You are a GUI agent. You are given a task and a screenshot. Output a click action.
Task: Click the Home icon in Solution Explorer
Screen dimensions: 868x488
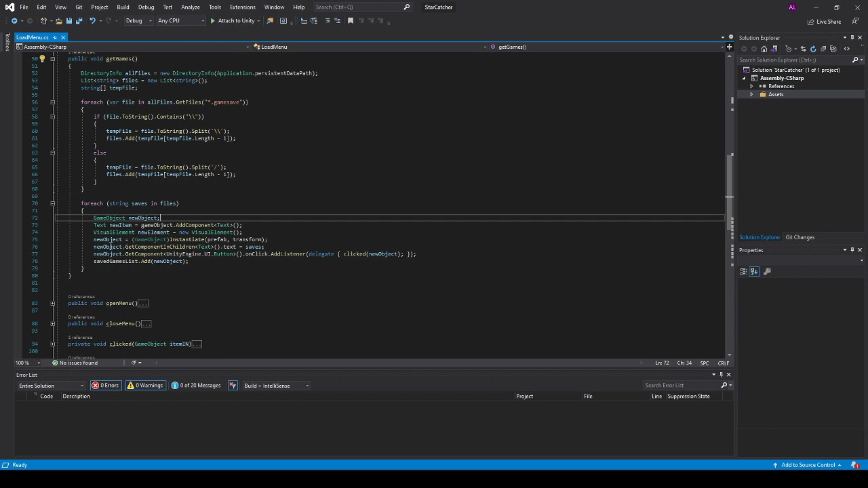764,49
